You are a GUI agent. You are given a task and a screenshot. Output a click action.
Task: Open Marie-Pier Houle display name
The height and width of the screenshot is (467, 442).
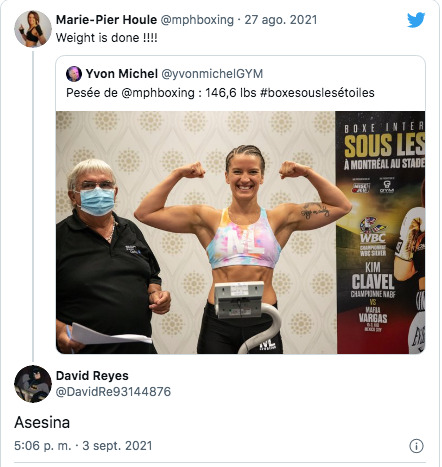pos(106,20)
